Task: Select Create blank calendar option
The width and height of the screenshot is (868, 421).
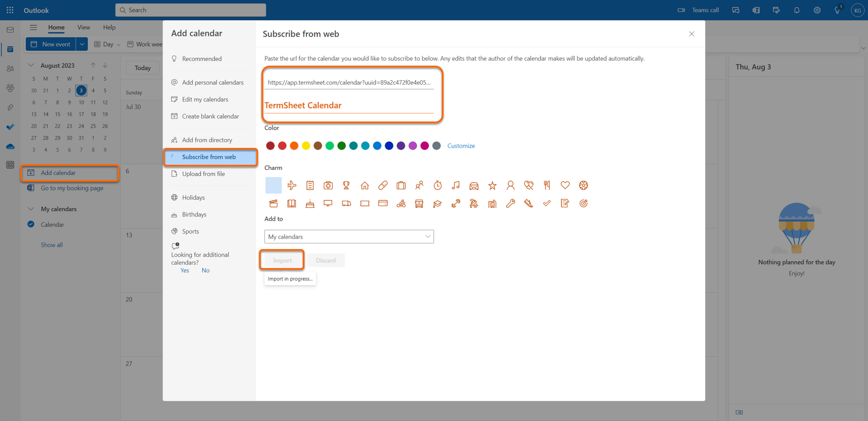Action: coord(209,116)
